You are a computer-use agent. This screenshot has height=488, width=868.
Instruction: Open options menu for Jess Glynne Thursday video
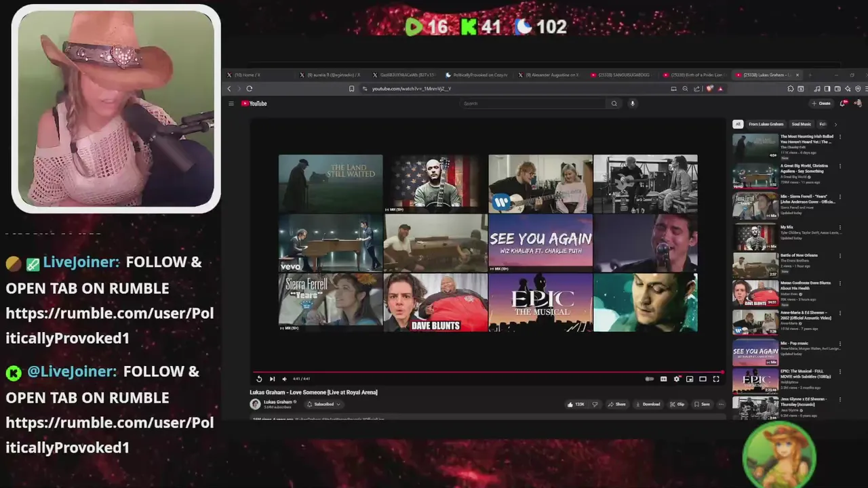(840, 400)
